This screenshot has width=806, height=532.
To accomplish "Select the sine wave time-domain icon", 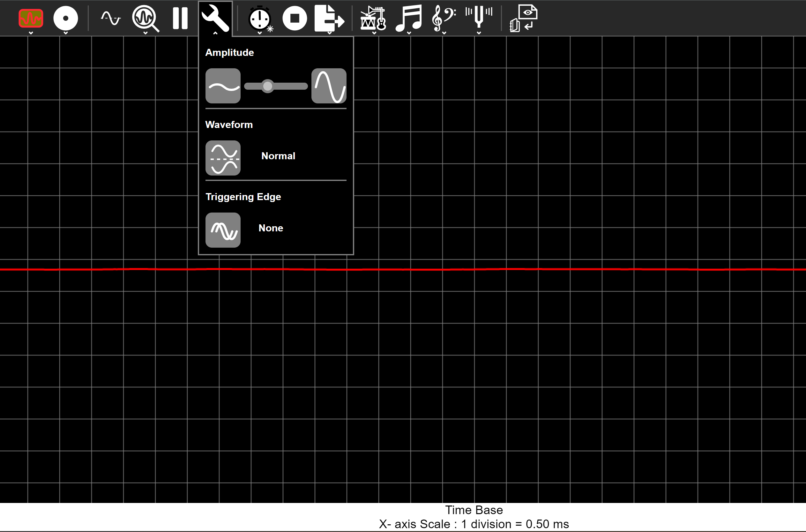I will click(111, 18).
